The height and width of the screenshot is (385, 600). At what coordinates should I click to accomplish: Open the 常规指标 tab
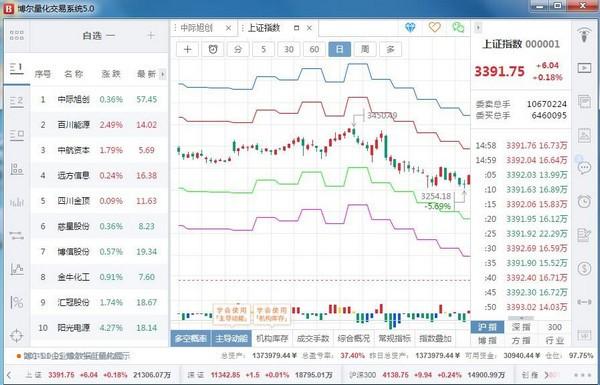point(395,339)
